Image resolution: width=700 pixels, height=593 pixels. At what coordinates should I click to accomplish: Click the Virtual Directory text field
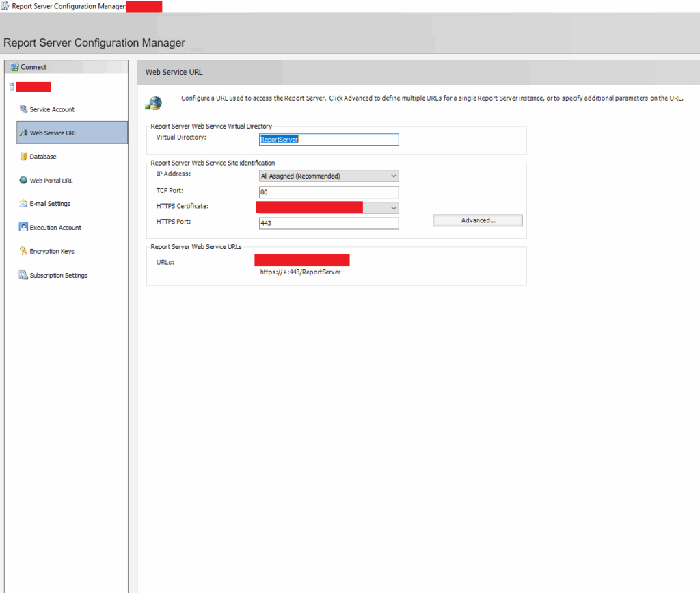pyautogui.click(x=329, y=140)
